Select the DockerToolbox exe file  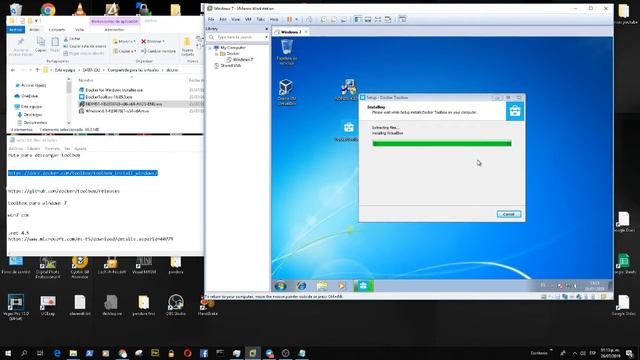point(106,97)
